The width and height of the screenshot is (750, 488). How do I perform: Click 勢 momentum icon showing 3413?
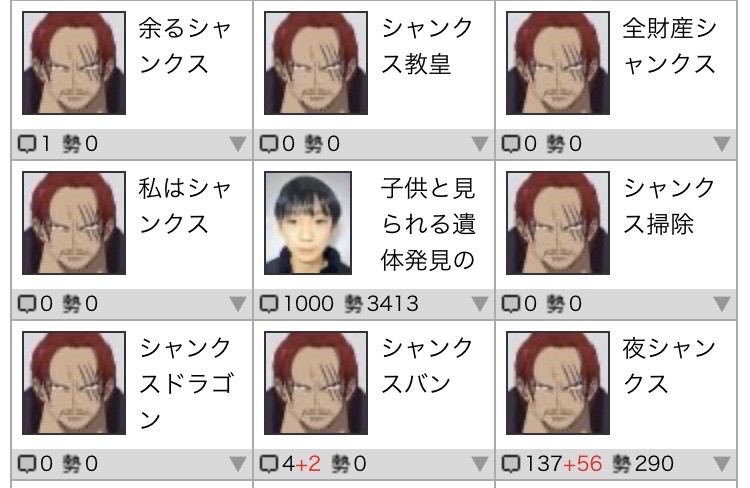[x=353, y=304]
